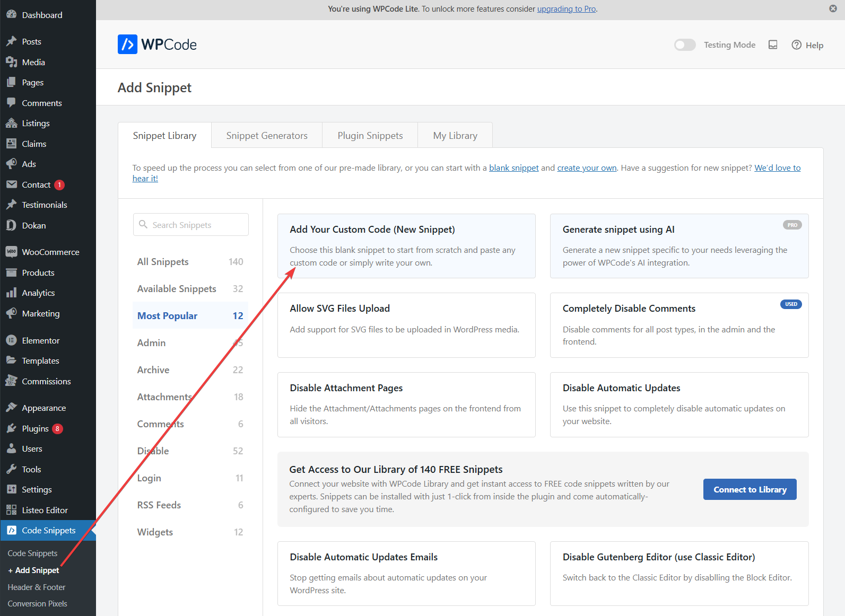
Task: Follow the blank snippet link
Action: click(x=513, y=168)
